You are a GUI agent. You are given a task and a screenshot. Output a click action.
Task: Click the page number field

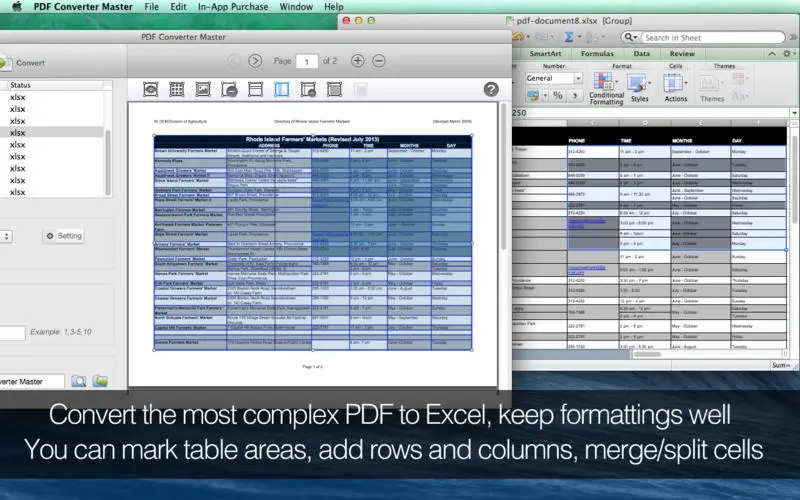tap(307, 61)
